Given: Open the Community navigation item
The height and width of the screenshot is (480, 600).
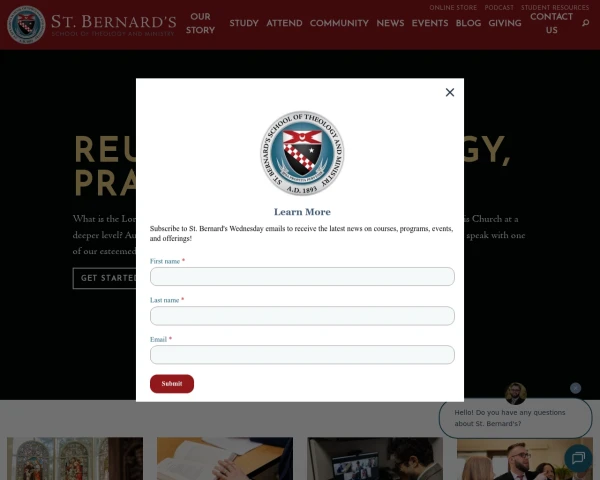Looking at the screenshot, I should click(339, 23).
